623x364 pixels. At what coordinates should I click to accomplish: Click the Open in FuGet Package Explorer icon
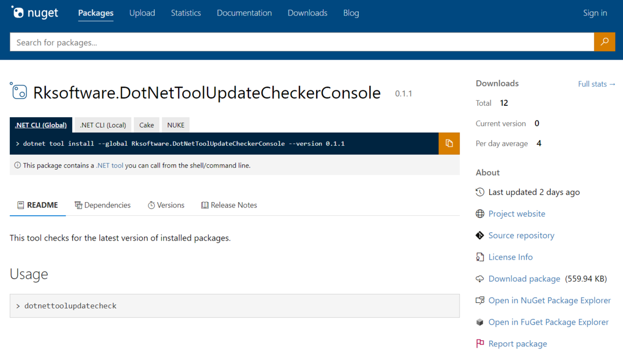click(479, 322)
